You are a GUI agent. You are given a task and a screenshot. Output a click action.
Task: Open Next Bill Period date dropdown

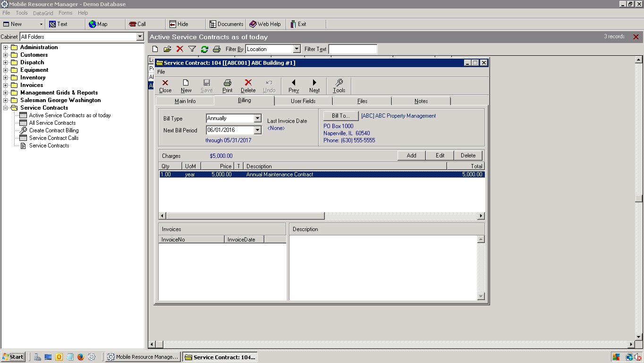click(x=257, y=130)
